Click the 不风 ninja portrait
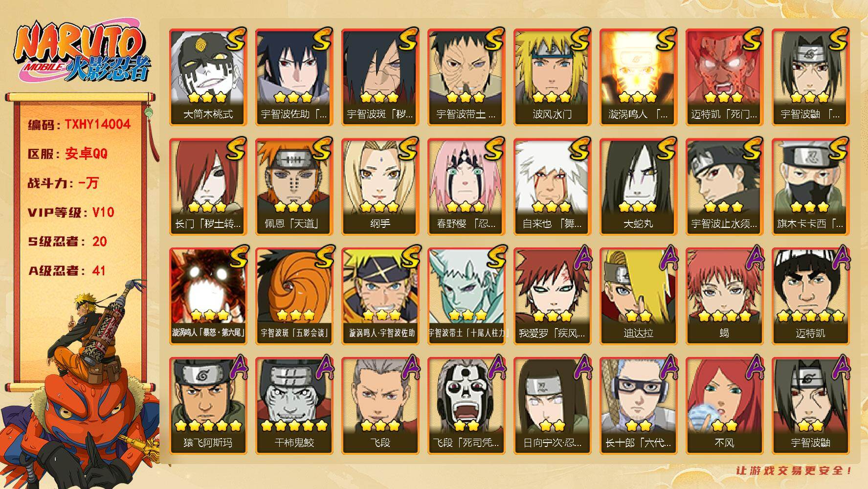This screenshot has width=868, height=489. coord(724,406)
